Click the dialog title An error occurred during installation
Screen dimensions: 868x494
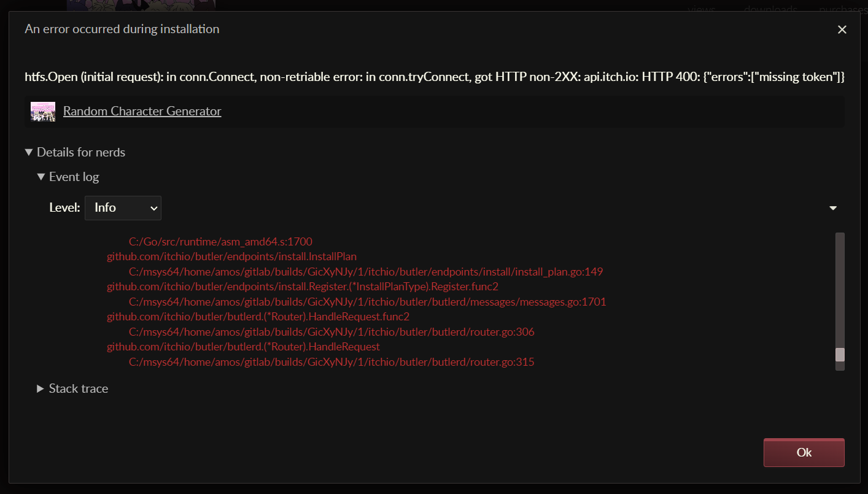coord(122,29)
